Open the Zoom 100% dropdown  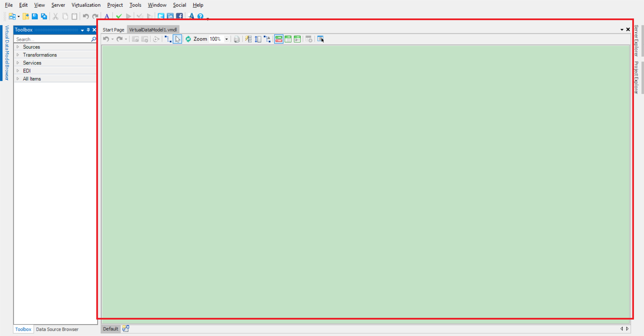(226, 39)
